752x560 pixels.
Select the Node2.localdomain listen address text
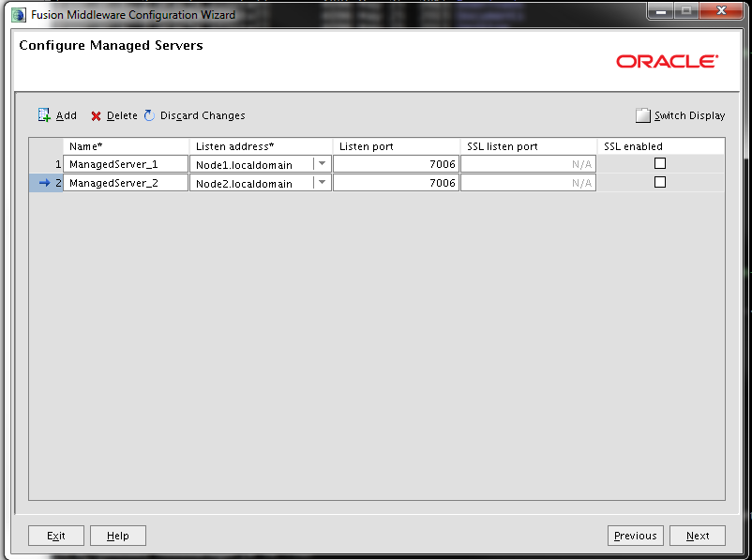pos(244,184)
